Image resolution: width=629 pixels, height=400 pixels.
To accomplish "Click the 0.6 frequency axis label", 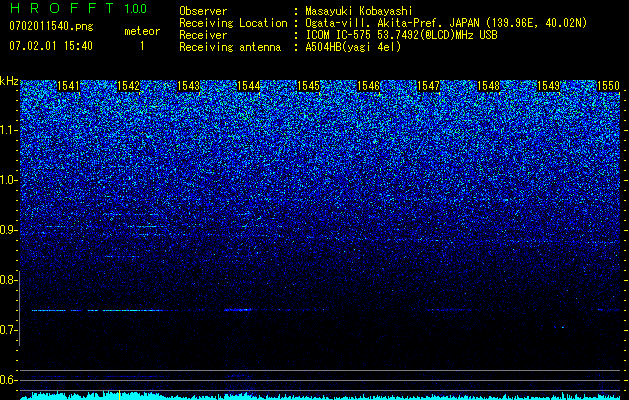I will click(x=9, y=380).
